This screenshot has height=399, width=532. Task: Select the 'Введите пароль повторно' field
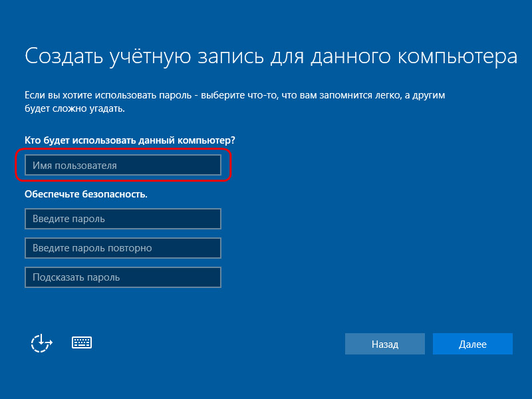point(123,248)
